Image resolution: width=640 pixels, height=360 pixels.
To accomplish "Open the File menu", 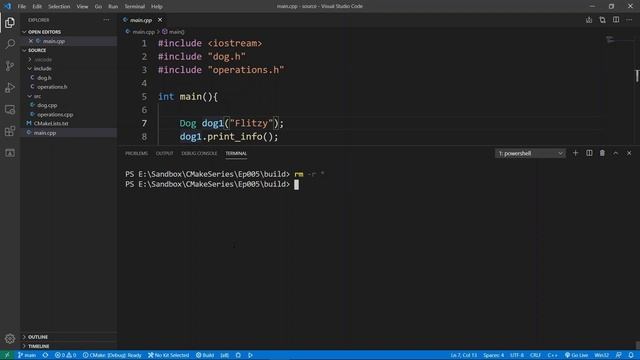I will coord(22,6).
